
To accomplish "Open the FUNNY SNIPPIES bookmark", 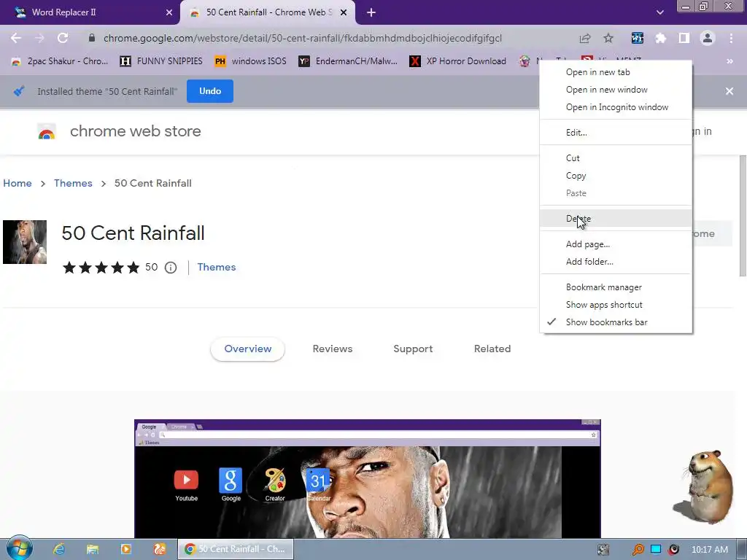I will (x=161, y=61).
